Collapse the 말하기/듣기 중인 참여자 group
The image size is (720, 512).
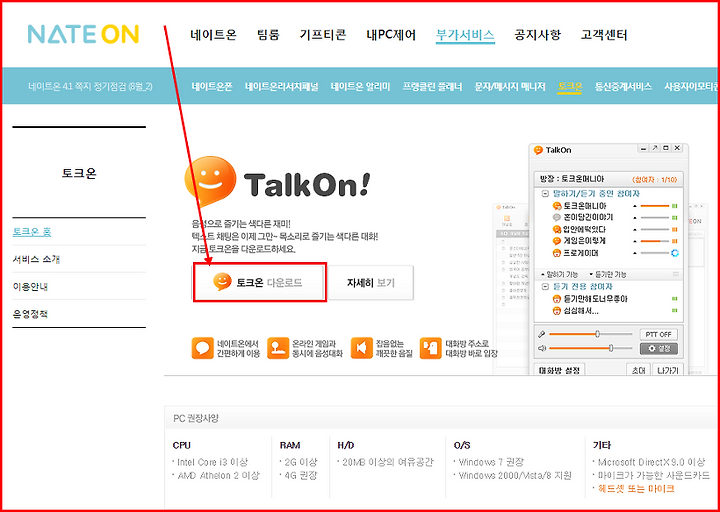coord(545,194)
